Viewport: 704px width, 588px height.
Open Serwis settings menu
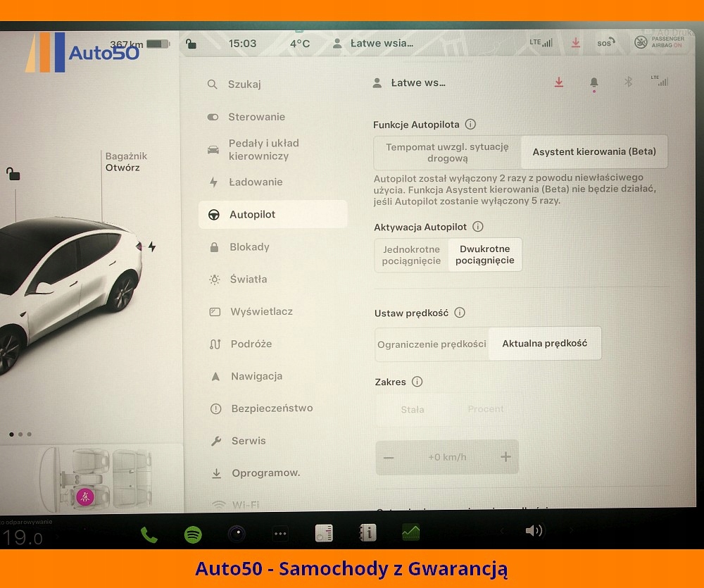click(275, 441)
